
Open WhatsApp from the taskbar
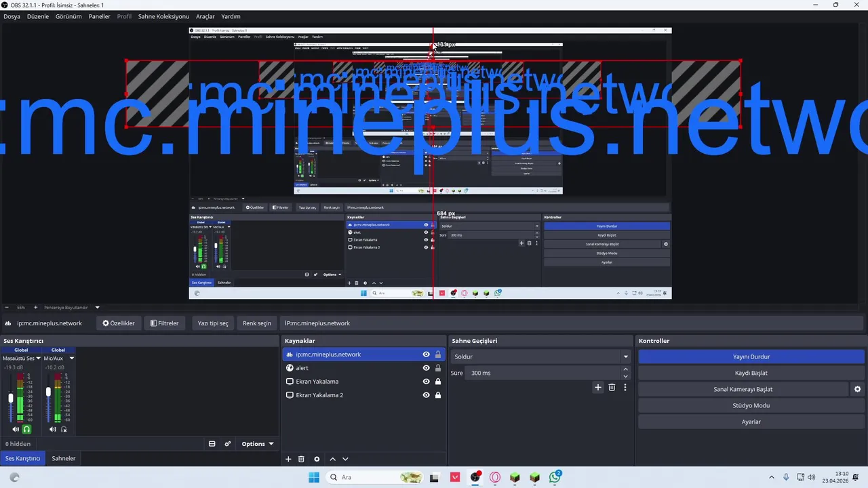[x=555, y=477]
